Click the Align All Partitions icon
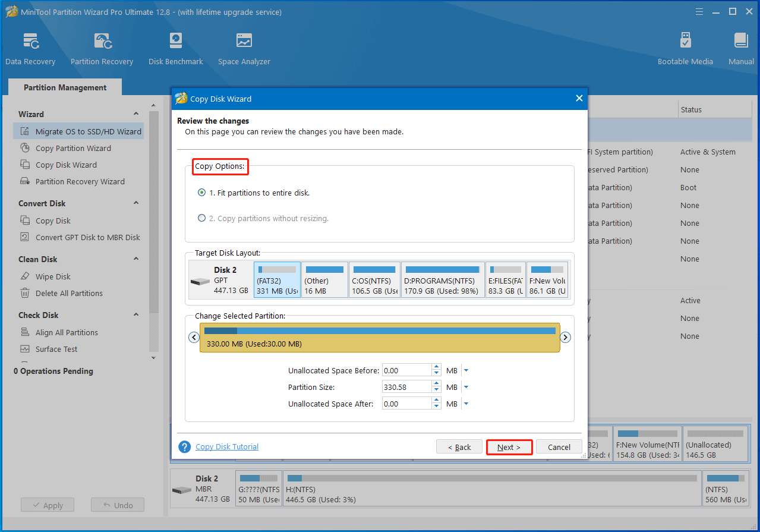This screenshot has width=760, height=532. coord(25,332)
